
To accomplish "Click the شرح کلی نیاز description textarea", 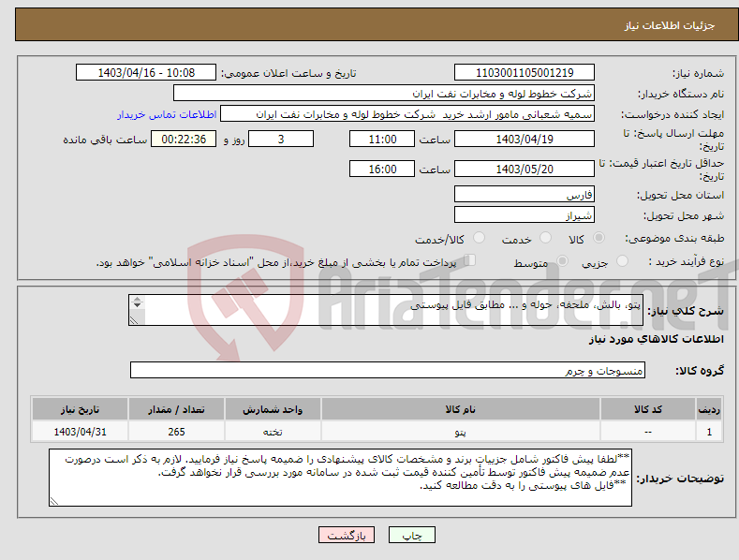I will 386,310.
